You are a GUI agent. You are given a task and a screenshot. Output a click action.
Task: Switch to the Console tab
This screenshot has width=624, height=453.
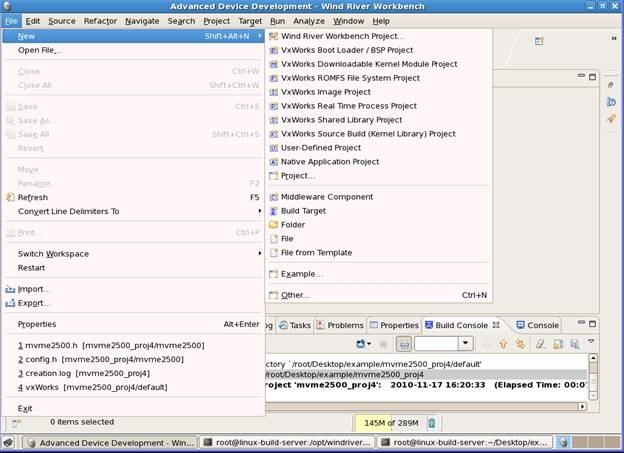[x=538, y=325]
